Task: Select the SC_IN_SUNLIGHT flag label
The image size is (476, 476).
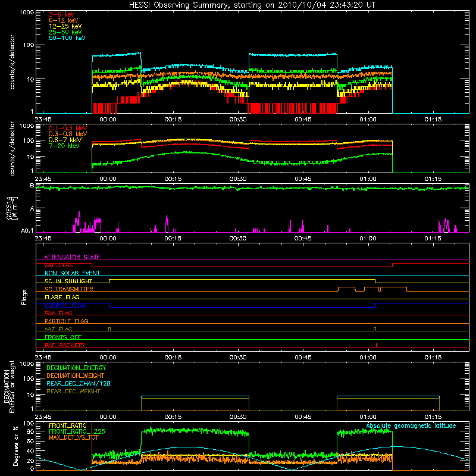Action: pos(68,281)
